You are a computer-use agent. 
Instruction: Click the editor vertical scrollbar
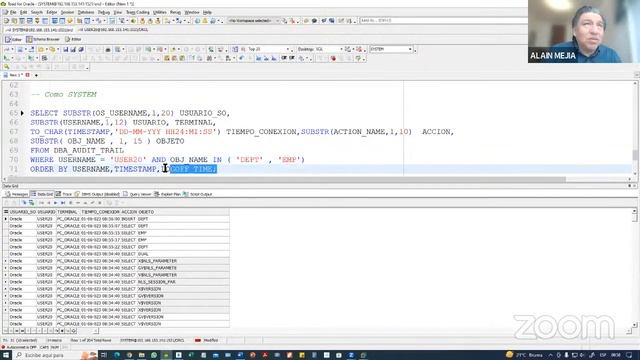(x=635, y=129)
